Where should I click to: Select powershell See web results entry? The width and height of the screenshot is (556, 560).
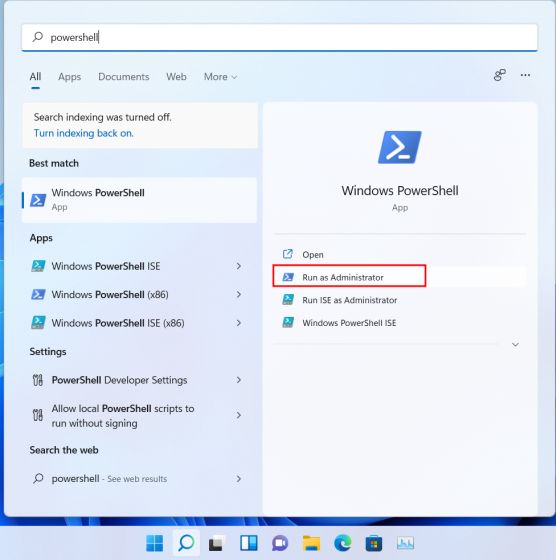click(140, 479)
